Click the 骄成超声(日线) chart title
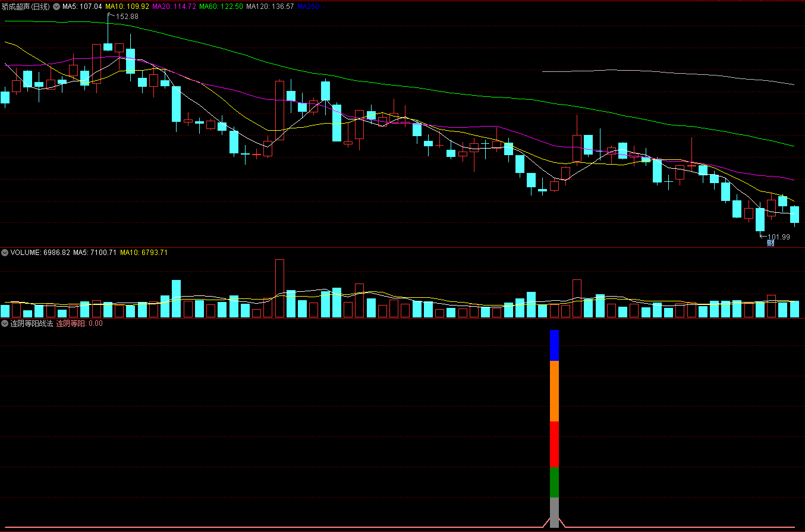This screenshot has height=532, width=805. 26,6
